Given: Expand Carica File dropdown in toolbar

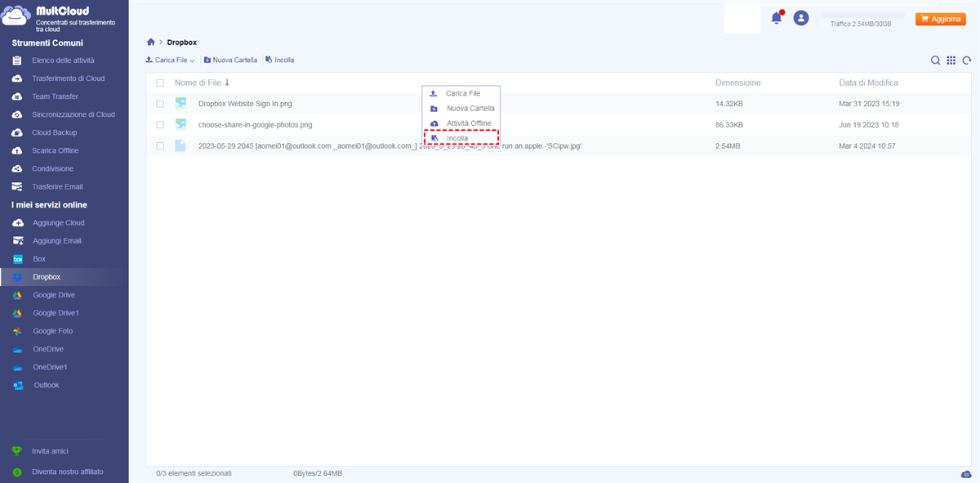Looking at the screenshot, I should click(x=170, y=60).
